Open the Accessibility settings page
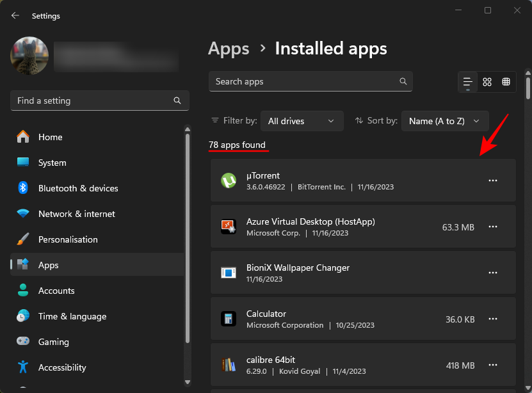The height and width of the screenshot is (393, 532). pos(61,367)
